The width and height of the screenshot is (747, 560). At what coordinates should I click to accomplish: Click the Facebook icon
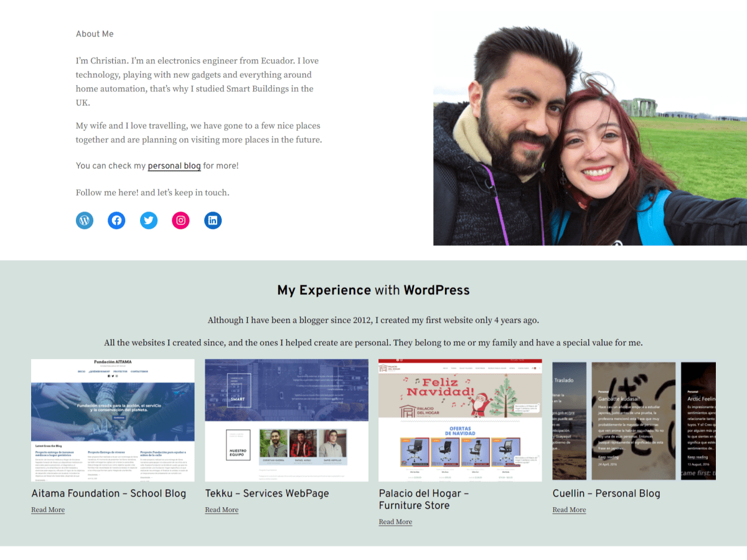116,220
